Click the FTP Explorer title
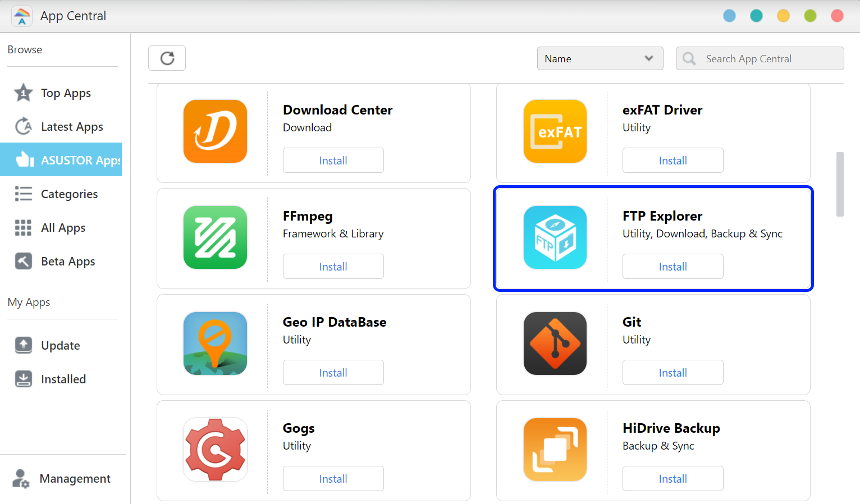Viewport: 860px width, 504px height. pyautogui.click(x=662, y=216)
